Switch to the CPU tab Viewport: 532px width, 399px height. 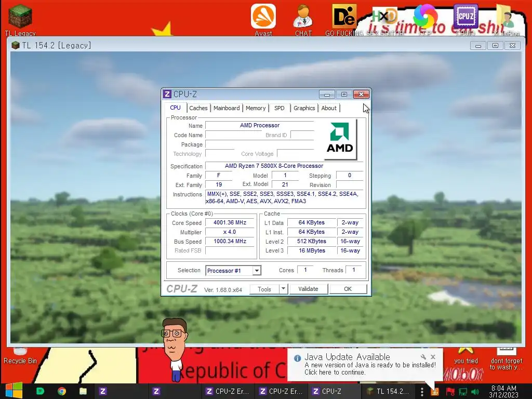pos(176,108)
